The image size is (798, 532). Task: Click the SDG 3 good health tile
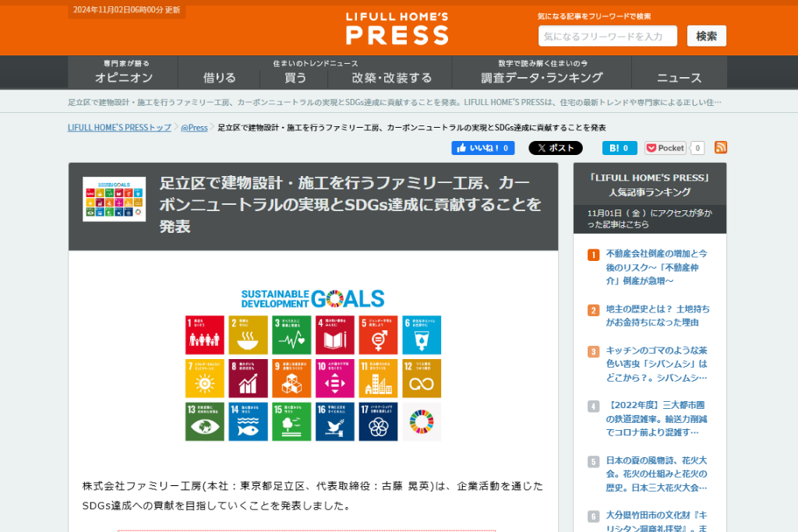pyautogui.click(x=291, y=335)
